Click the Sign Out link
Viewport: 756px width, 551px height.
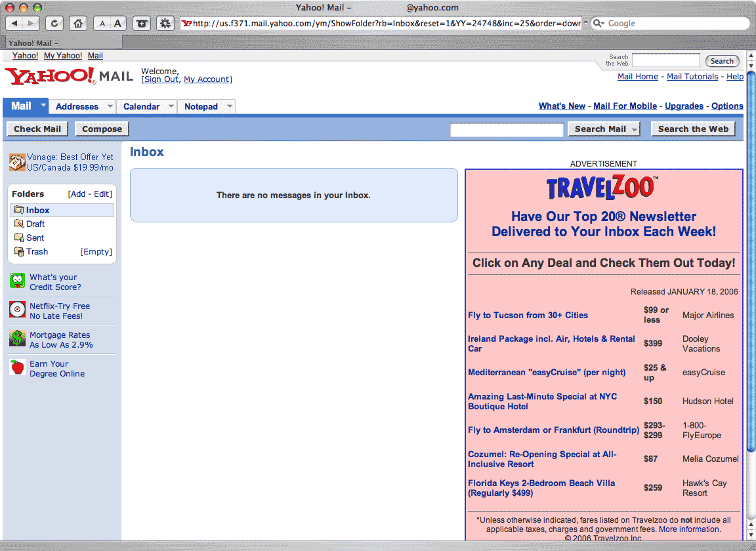coord(161,79)
